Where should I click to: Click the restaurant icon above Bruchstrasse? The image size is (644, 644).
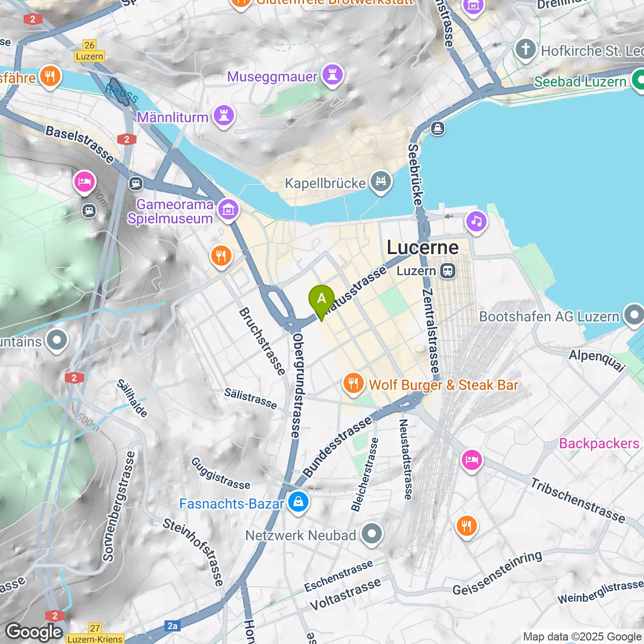(221, 256)
